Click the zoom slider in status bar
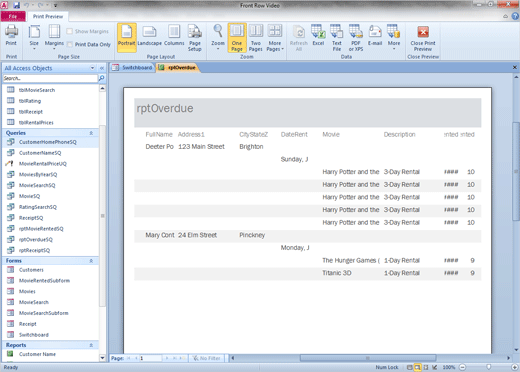This screenshot has height=372, width=520. 489,367
